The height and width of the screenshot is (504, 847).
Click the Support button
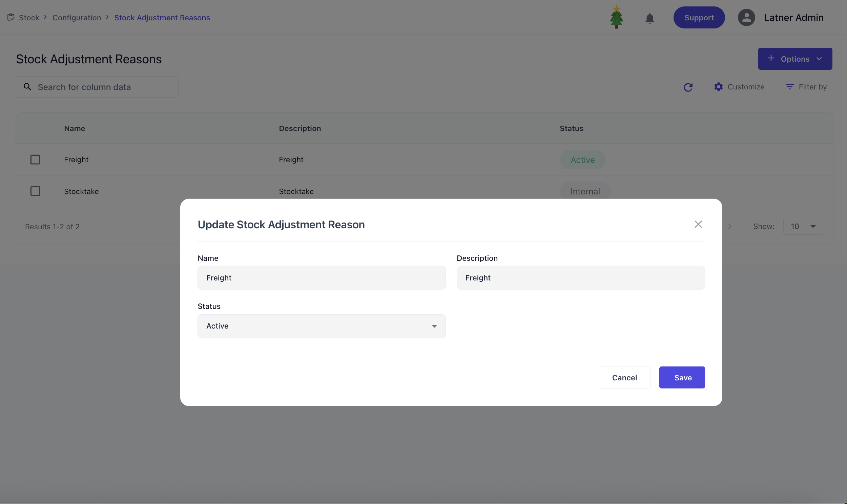[699, 18]
